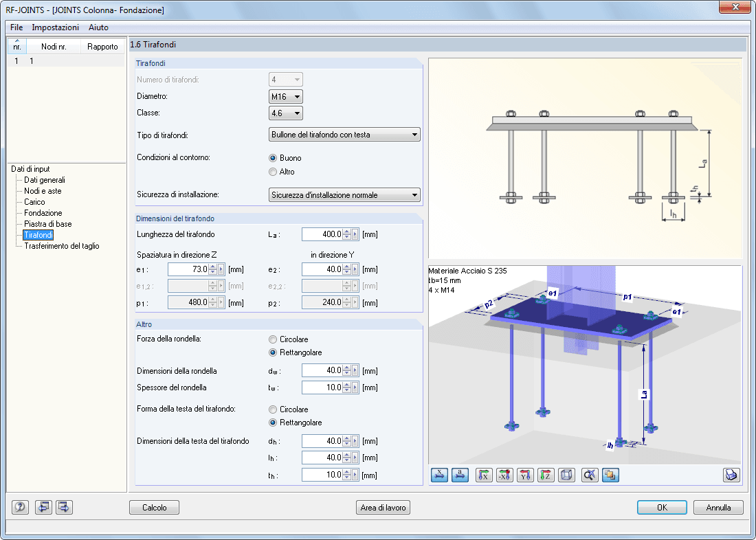Open the Impostazioni menu

(x=56, y=27)
